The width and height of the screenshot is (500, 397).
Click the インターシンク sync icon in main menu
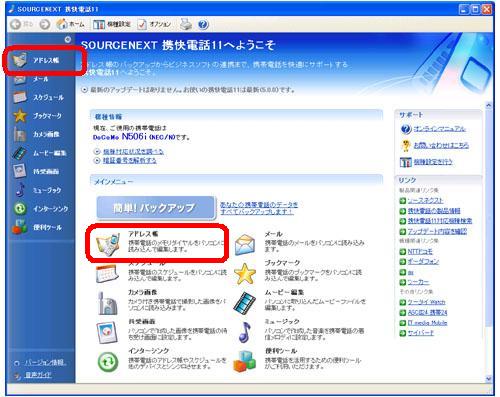[x=108, y=362]
